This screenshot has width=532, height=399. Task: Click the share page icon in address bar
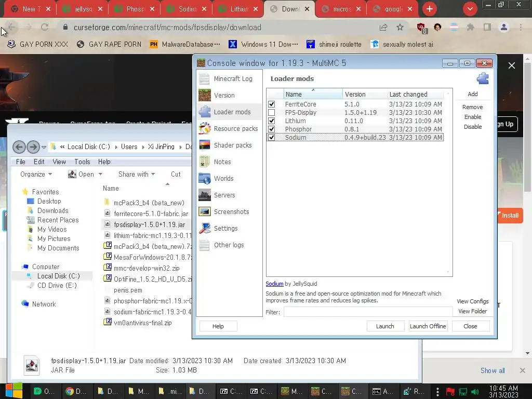tap(383, 27)
